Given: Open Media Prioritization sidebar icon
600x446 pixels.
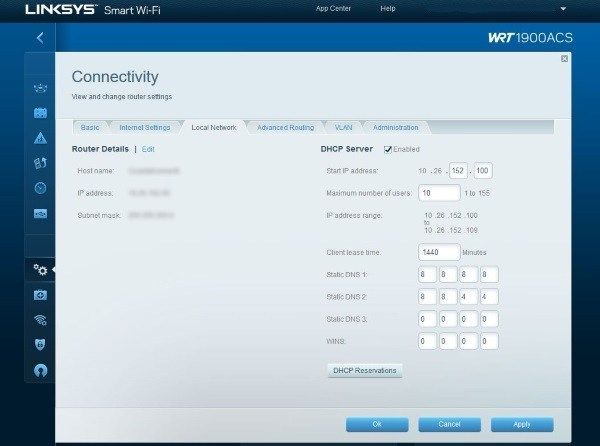Looking at the screenshot, I should [x=41, y=163].
